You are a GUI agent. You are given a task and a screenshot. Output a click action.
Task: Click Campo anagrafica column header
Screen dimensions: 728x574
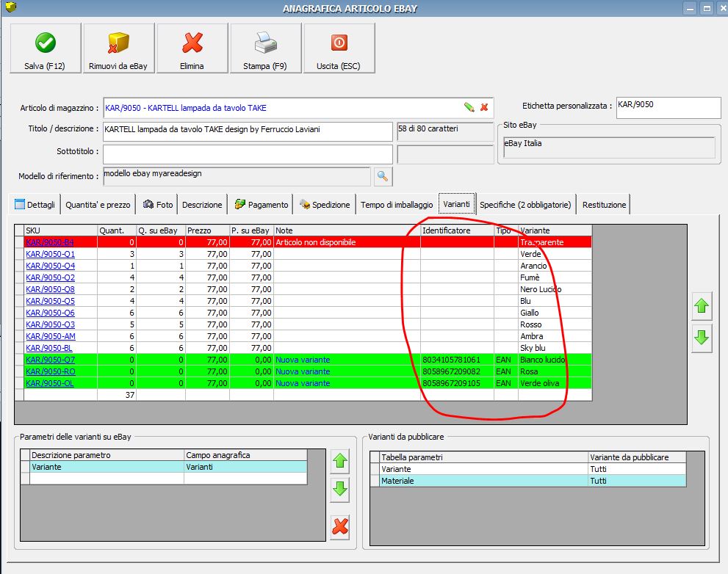click(245, 455)
